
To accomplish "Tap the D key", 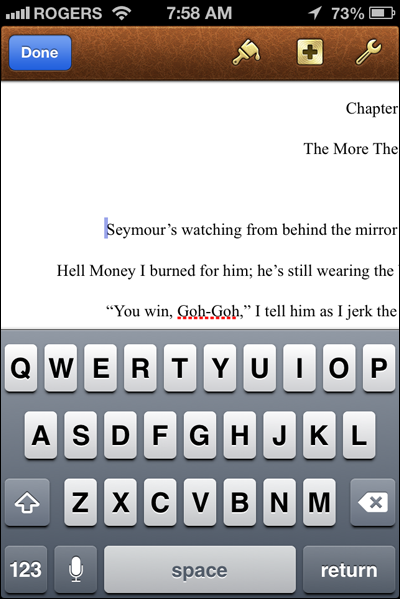I will click(120, 435).
